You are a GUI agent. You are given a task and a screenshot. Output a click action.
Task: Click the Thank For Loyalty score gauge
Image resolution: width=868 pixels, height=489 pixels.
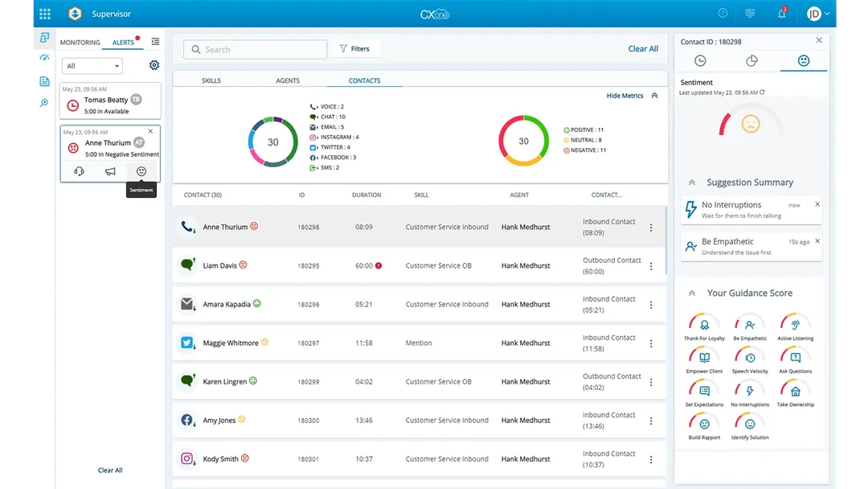(x=704, y=324)
